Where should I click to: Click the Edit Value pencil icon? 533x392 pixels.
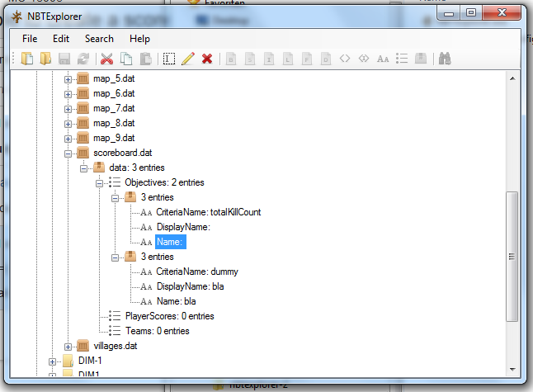point(188,59)
